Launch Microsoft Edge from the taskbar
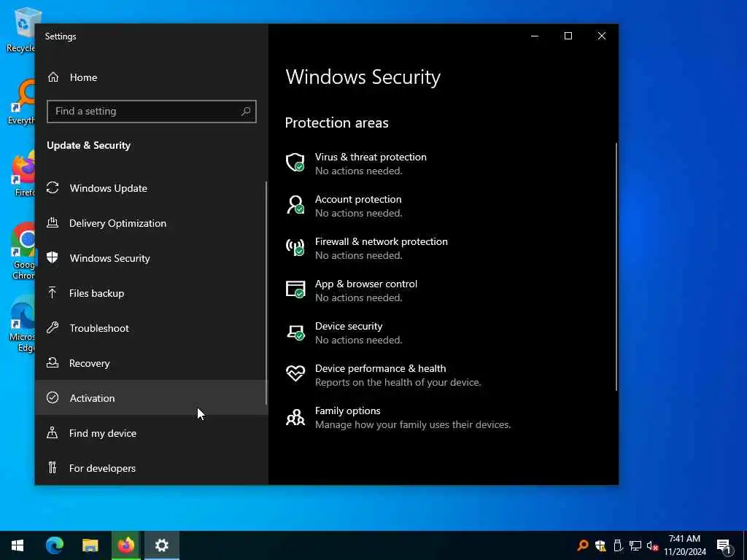This screenshot has height=560, width=747. (54, 545)
